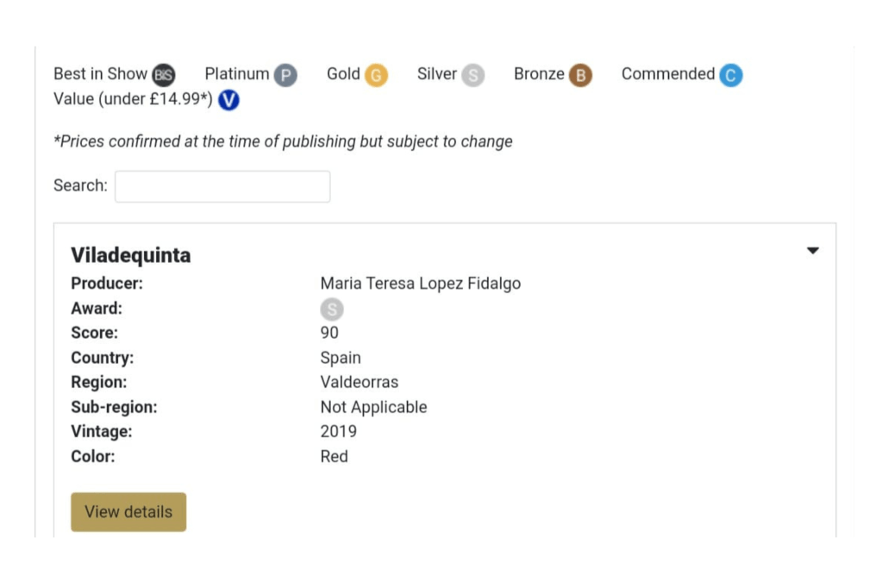Select the Bronze medal icon

pyautogui.click(x=580, y=76)
